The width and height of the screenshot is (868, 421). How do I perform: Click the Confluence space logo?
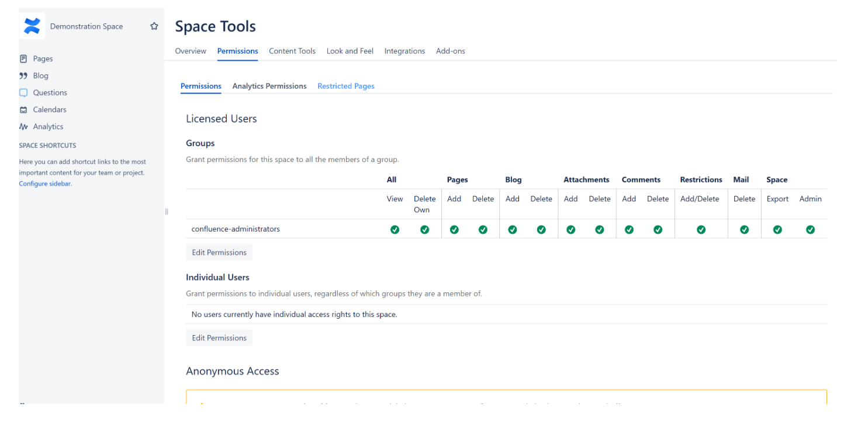tap(32, 26)
